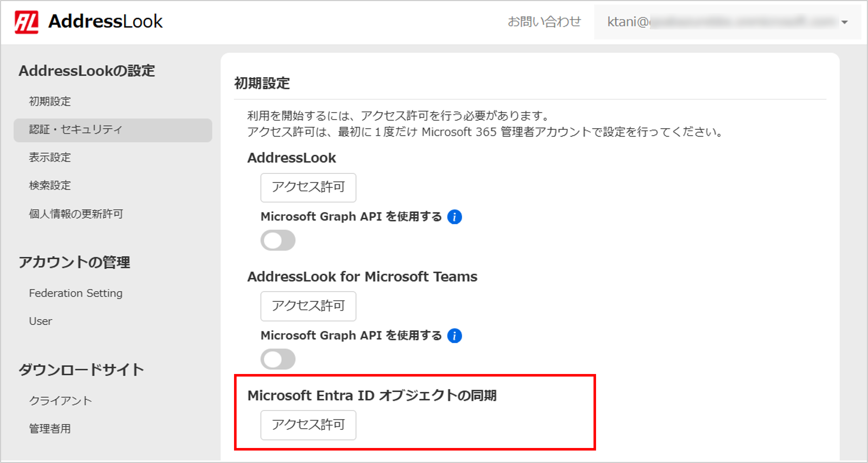Open 管理者用 download link
868x463 pixels.
tap(50, 429)
